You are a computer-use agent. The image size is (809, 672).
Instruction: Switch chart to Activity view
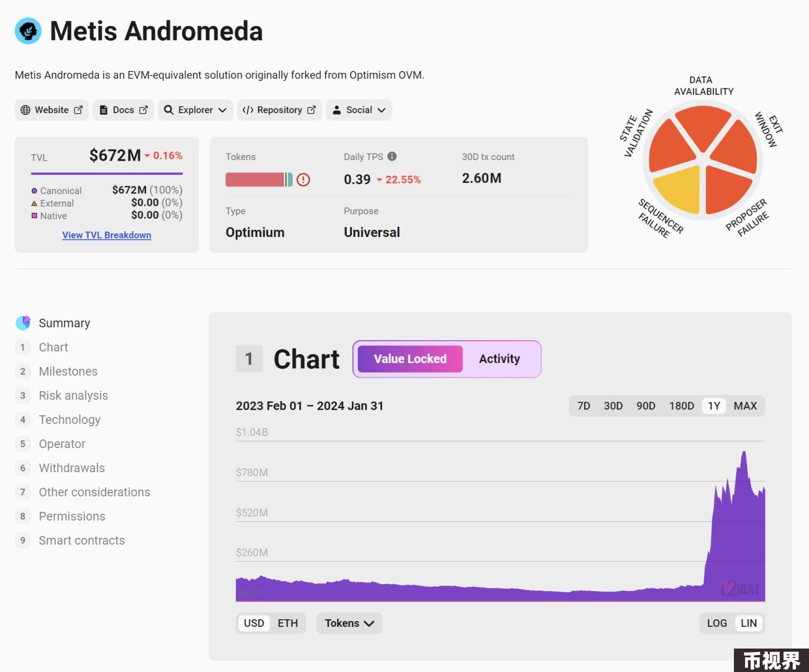[x=499, y=359]
